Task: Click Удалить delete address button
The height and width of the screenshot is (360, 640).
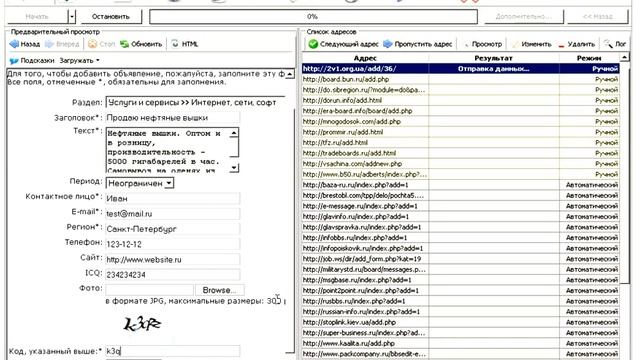Action: coord(576,44)
